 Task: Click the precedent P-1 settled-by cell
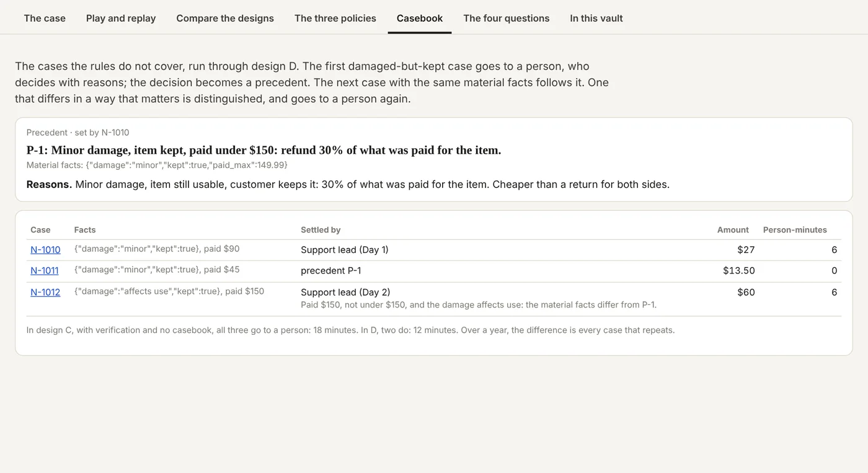pyautogui.click(x=331, y=271)
